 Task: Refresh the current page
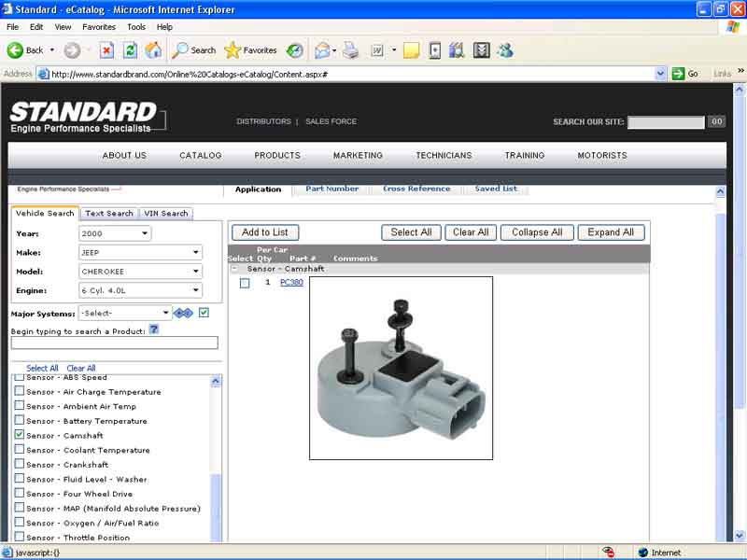pyautogui.click(x=130, y=50)
